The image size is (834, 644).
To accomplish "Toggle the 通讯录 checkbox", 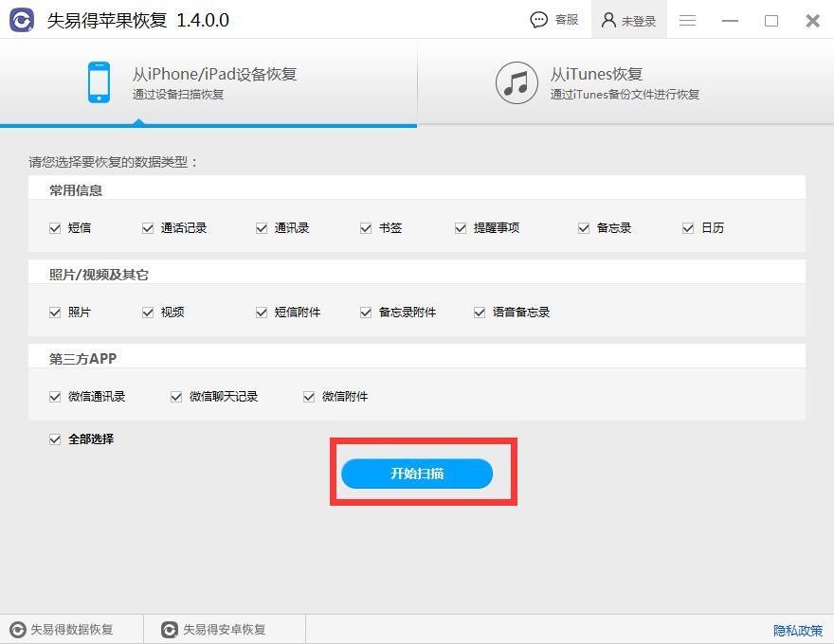I will coord(262,228).
